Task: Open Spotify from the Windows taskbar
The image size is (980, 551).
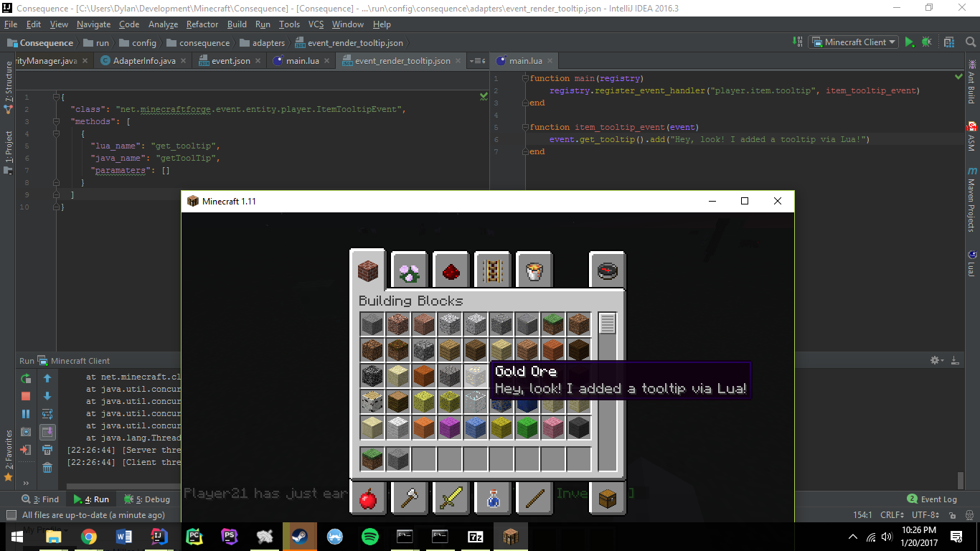Action: pyautogui.click(x=369, y=536)
